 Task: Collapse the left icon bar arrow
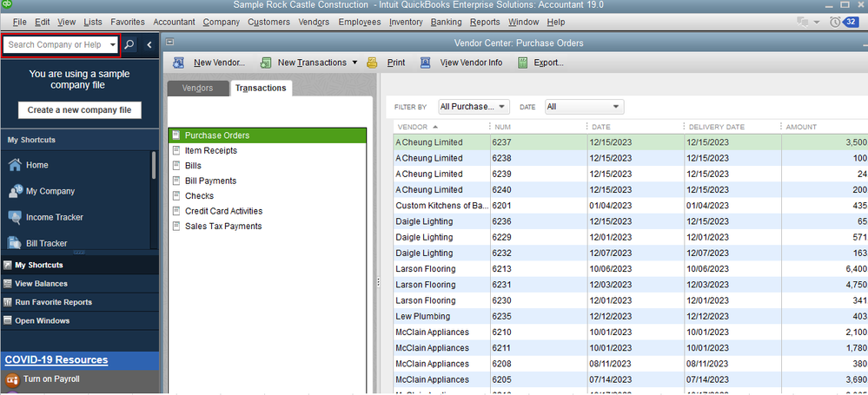click(149, 45)
